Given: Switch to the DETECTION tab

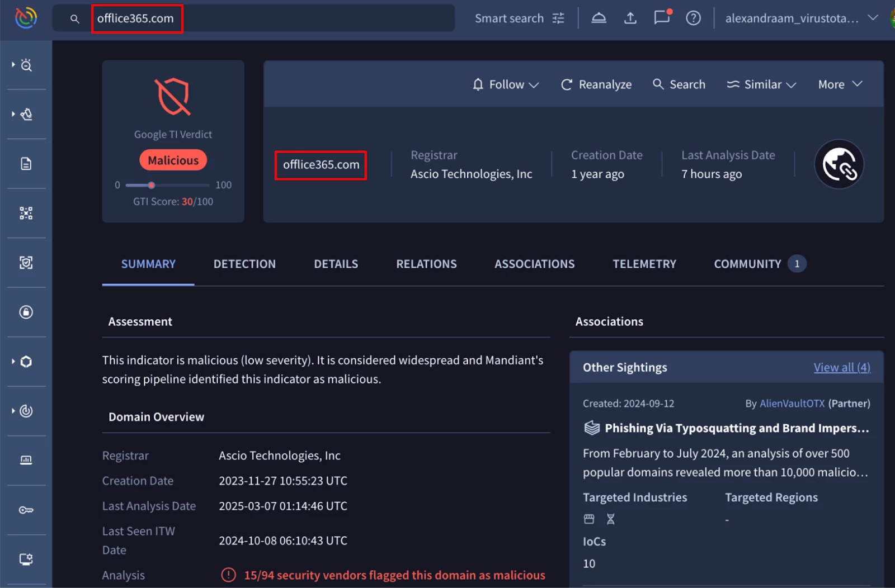Looking at the screenshot, I should (x=244, y=264).
